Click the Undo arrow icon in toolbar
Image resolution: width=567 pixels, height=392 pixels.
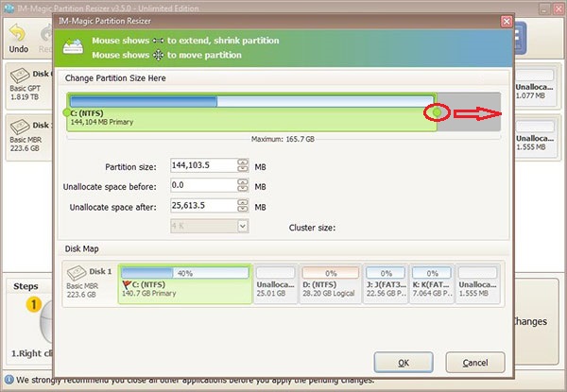pyautogui.click(x=17, y=33)
